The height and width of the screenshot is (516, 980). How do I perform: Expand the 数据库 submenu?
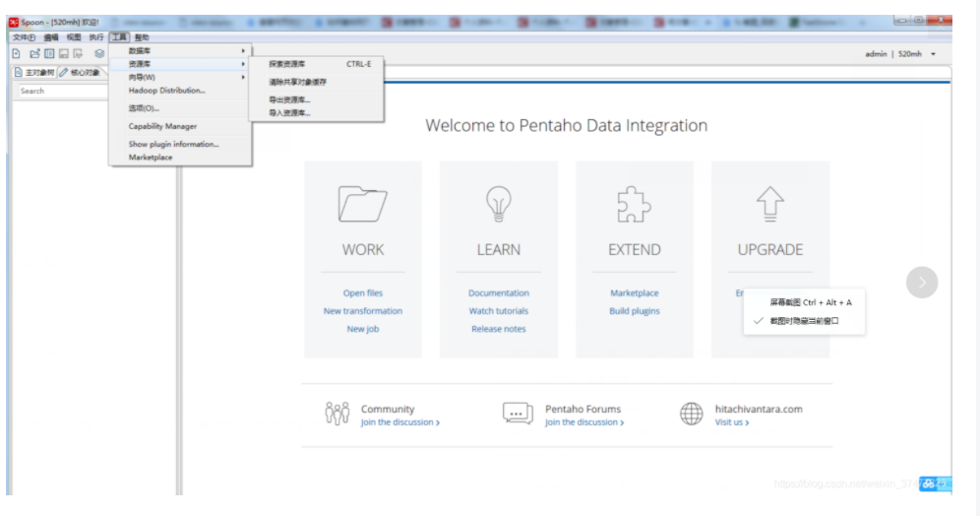click(181, 50)
